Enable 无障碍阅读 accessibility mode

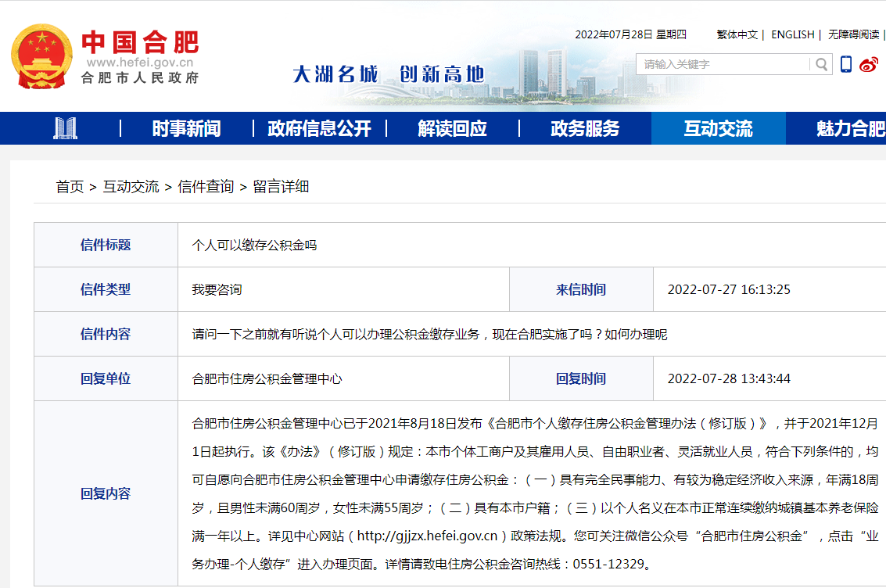click(x=853, y=34)
